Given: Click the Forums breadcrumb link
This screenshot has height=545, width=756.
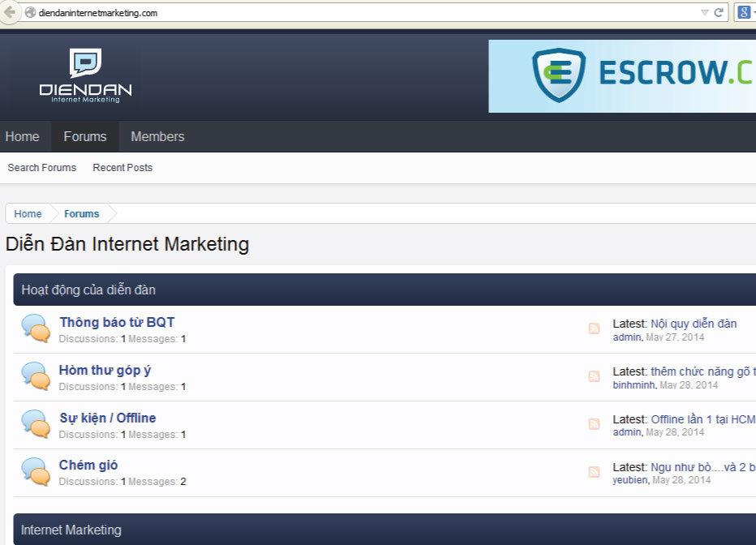Looking at the screenshot, I should pyautogui.click(x=81, y=213).
